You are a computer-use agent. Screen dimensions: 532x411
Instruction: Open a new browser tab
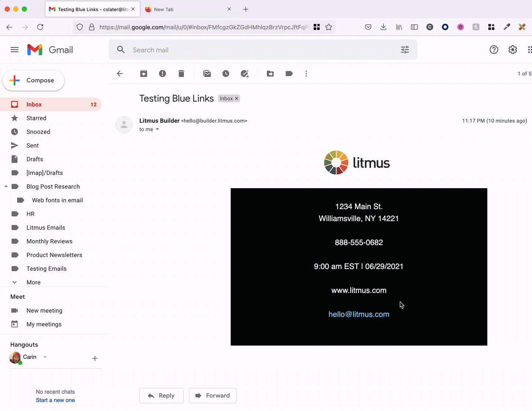click(x=246, y=9)
